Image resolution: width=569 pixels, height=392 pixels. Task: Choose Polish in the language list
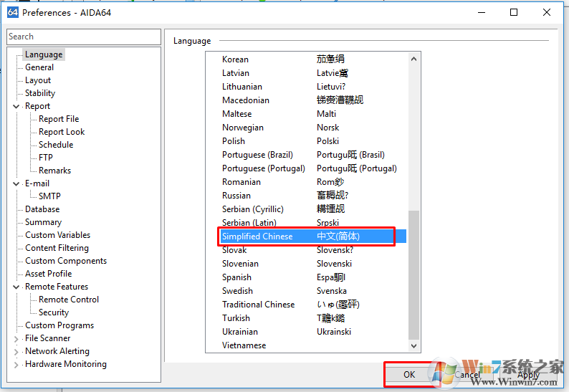(x=307, y=141)
